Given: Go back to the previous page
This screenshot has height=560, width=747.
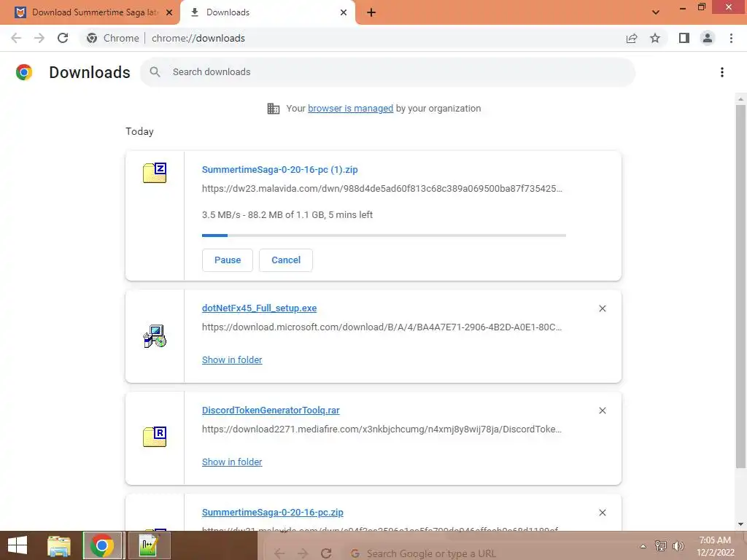Looking at the screenshot, I should coord(16,38).
